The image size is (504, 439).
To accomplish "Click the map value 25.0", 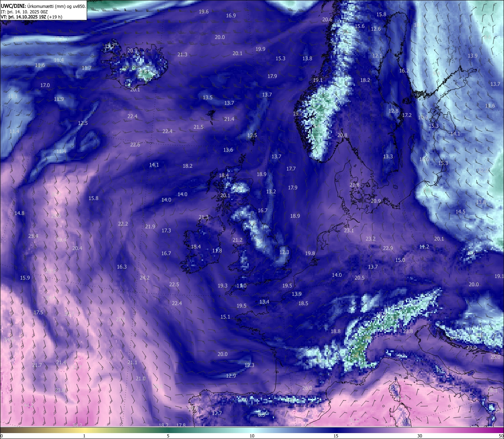I will tap(495, 357).
